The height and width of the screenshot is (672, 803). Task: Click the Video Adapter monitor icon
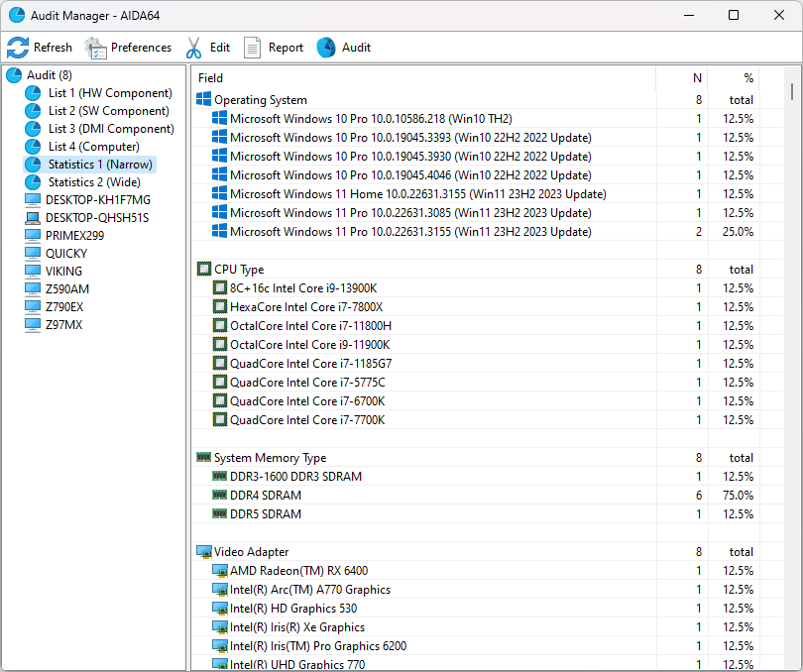(x=204, y=552)
